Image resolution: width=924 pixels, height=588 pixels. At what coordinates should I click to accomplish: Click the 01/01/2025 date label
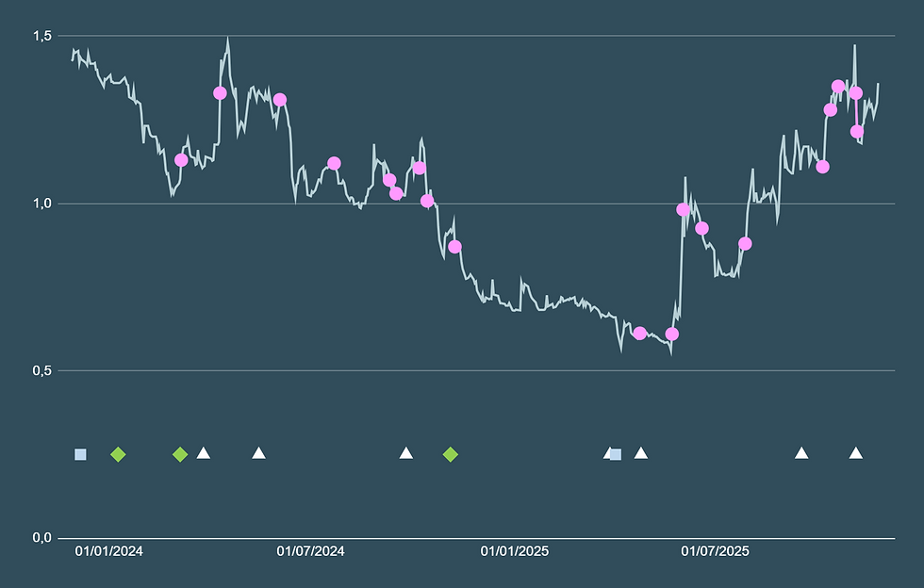[515, 551]
